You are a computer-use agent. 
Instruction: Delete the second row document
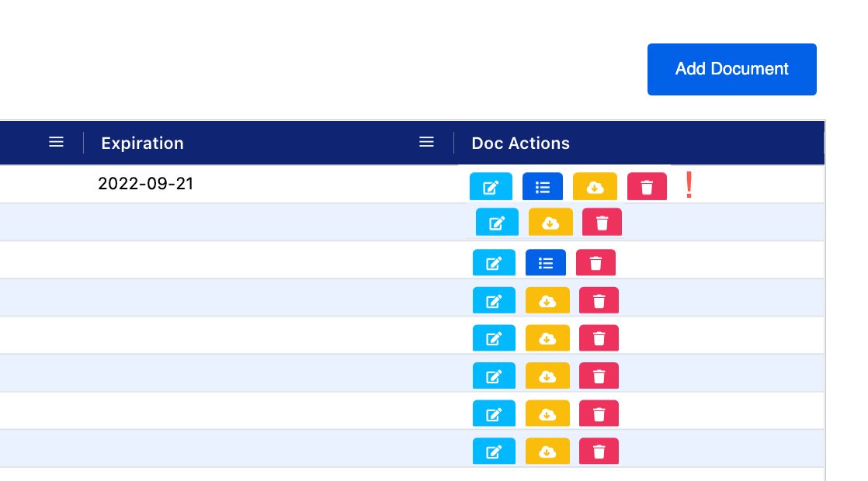click(x=602, y=223)
